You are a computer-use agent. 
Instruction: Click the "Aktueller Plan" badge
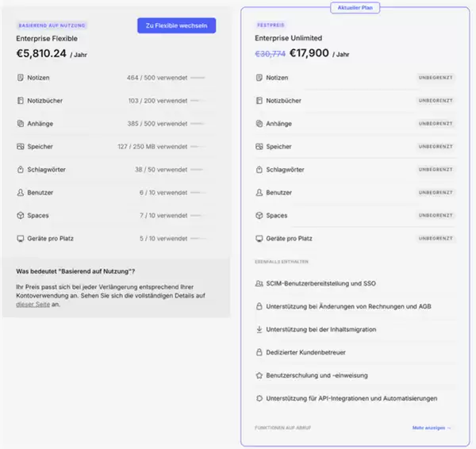(354, 8)
